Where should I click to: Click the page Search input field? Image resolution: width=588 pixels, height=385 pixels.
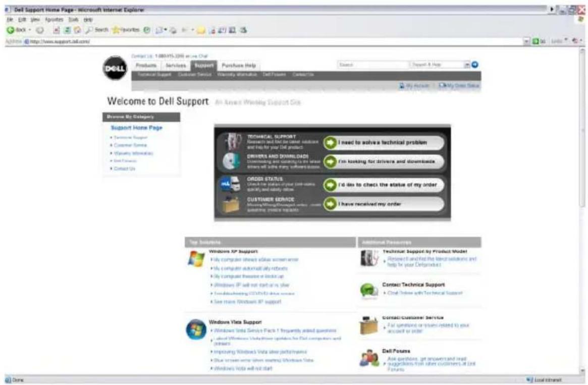point(372,65)
